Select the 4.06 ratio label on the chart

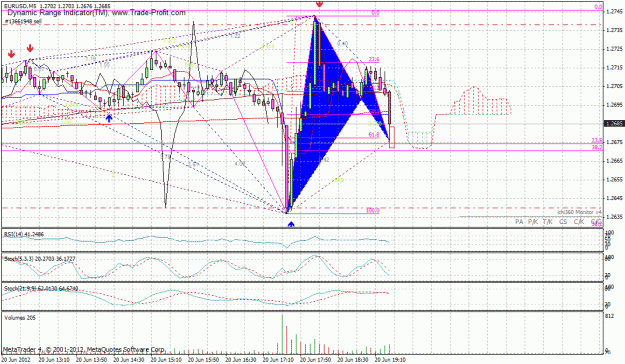point(240,164)
